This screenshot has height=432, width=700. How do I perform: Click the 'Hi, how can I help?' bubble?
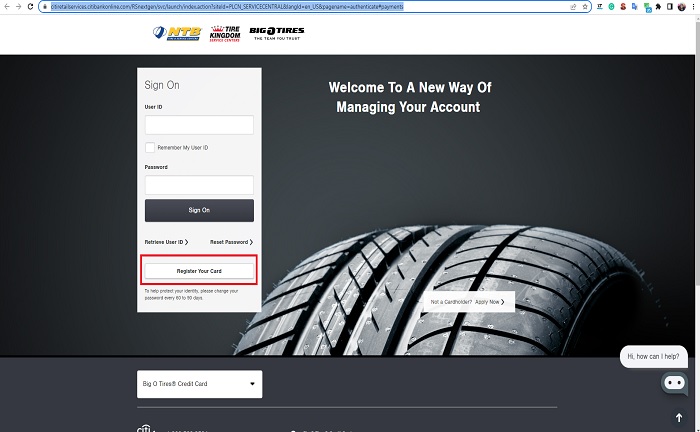653,356
